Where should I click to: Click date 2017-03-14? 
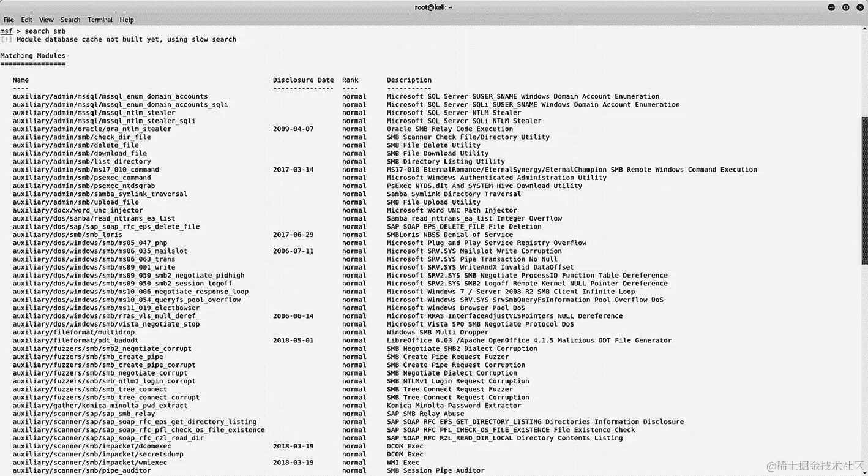click(293, 170)
